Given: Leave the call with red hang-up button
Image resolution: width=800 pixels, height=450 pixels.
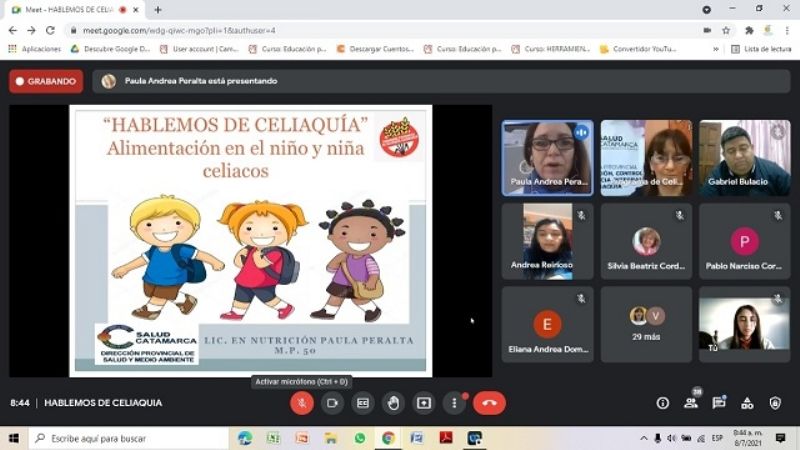Looking at the screenshot, I should [x=489, y=403].
